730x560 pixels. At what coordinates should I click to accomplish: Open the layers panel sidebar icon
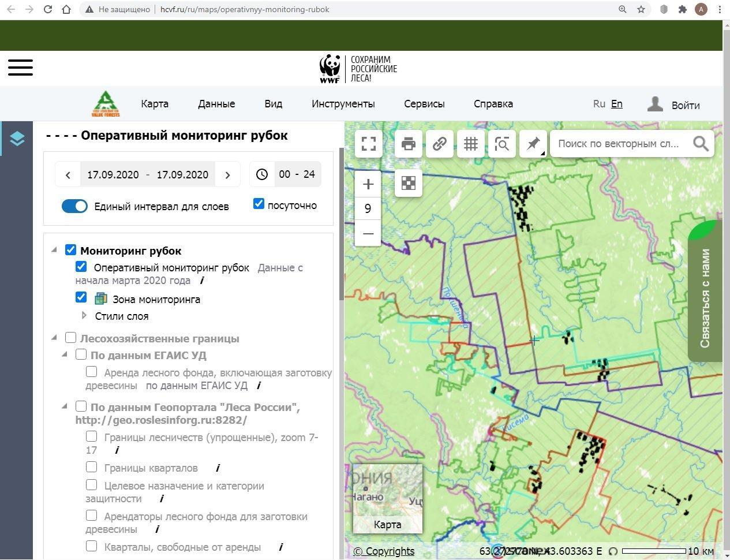click(17, 139)
